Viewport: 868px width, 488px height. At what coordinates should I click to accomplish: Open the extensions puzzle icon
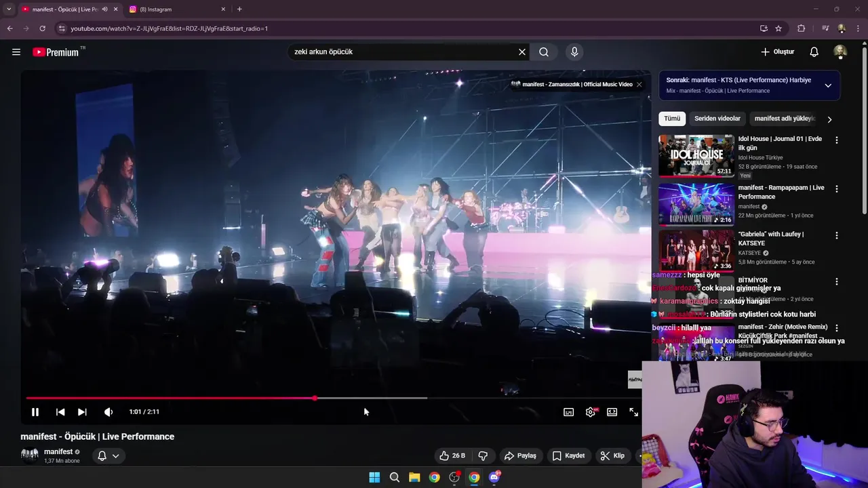[801, 28]
